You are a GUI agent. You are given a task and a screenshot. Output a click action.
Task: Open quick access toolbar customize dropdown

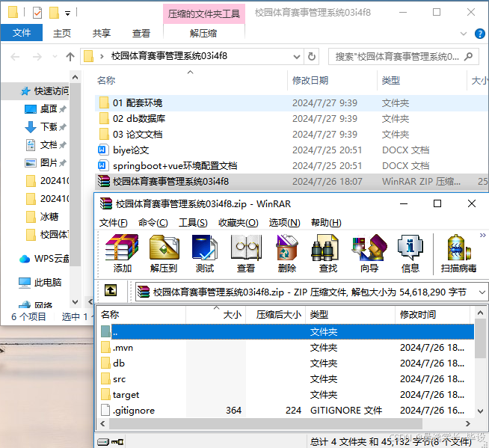[67, 13]
